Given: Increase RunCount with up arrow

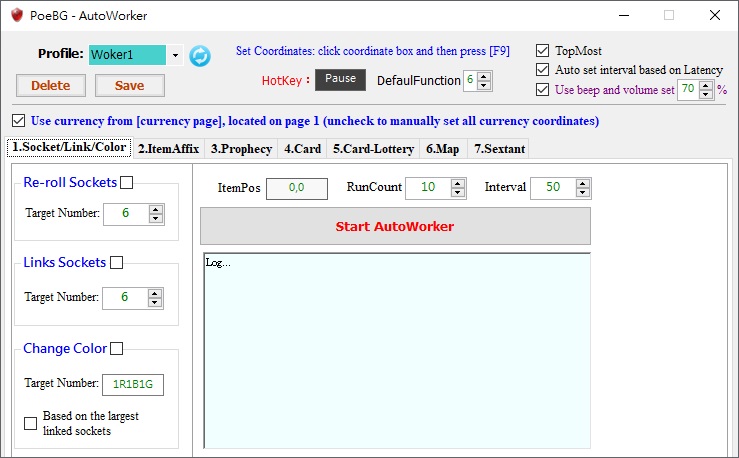Looking at the screenshot, I should pos(457,183).
